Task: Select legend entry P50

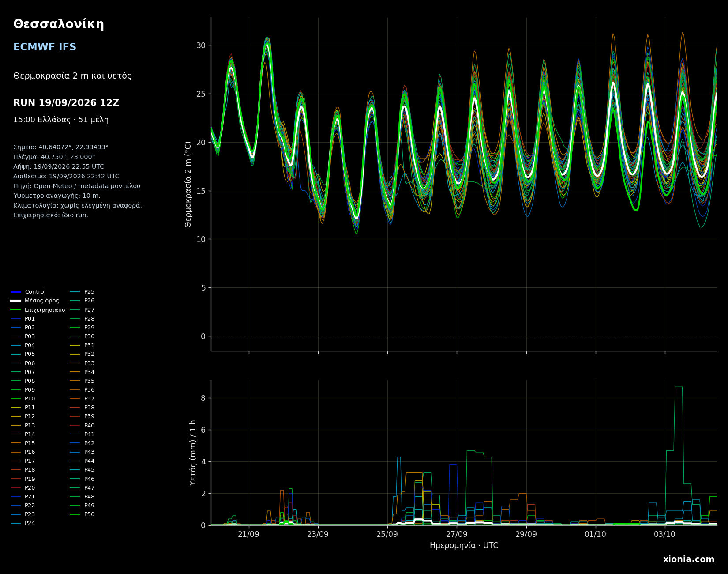Action: [83, 514]
